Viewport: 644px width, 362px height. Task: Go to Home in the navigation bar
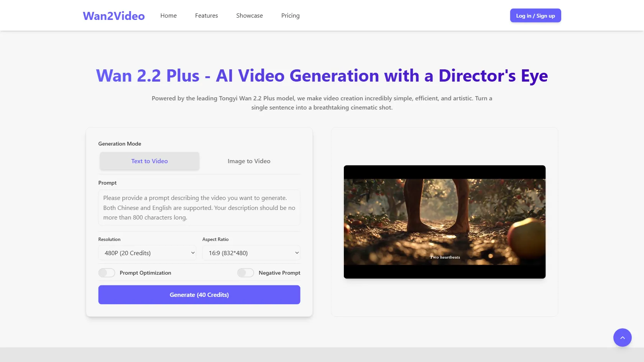169,16
